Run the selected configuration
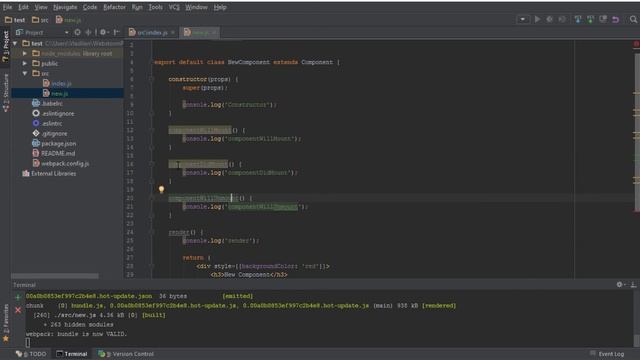Screen dimensions: 640x360 coord(537,19)
